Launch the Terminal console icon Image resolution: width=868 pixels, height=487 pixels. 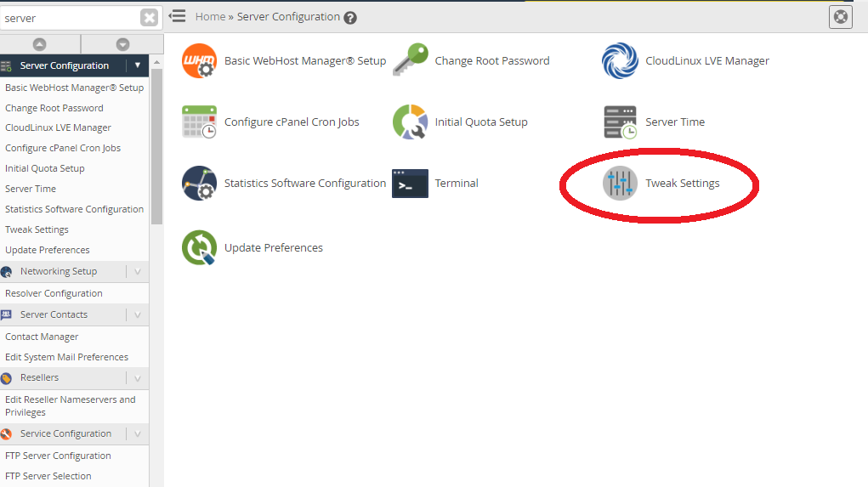tap(411, 184)
